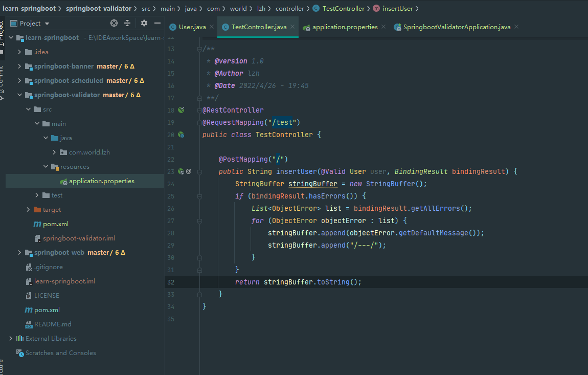Expand the com.world.lzh package
This screenshot has height=375, width=588.
click(x=54, y=152)
